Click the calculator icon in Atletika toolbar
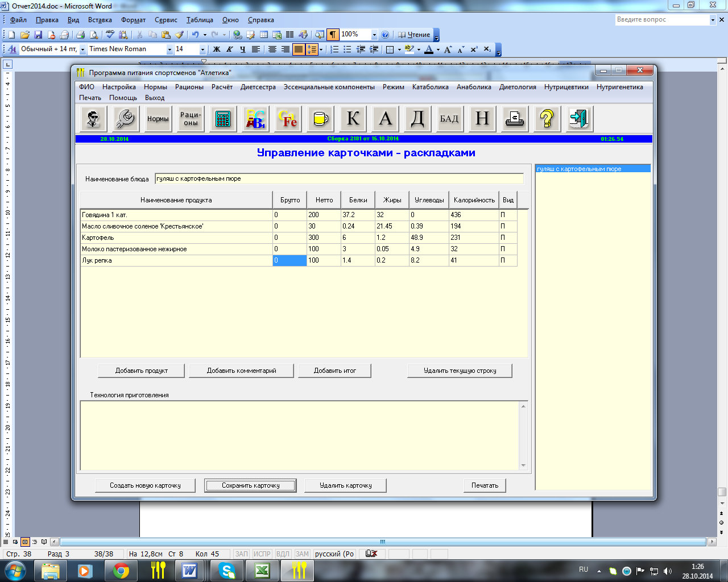 tap(223, 119)
